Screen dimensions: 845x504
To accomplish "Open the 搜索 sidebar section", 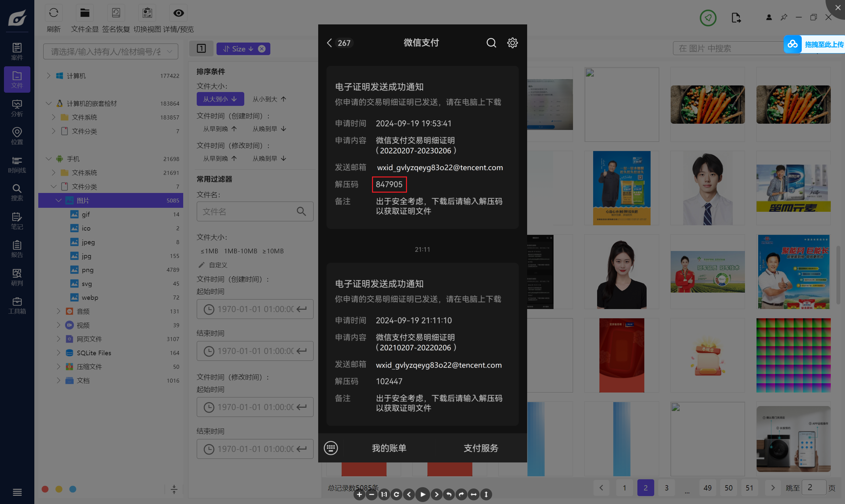I will pos(17,193).
